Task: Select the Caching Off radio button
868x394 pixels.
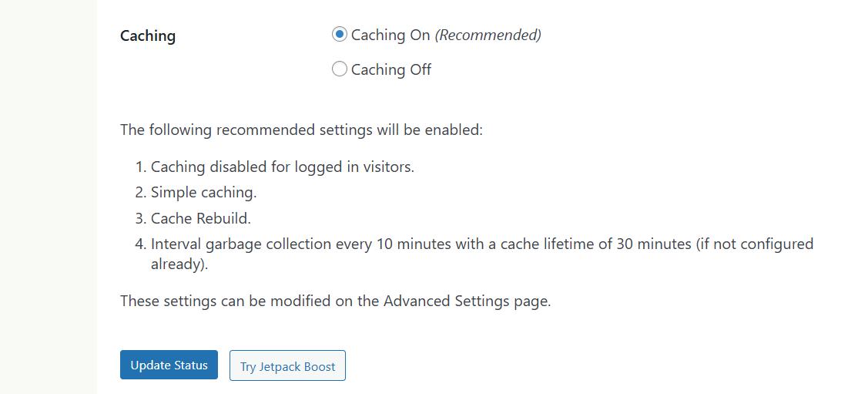Action: coord(339,69)
